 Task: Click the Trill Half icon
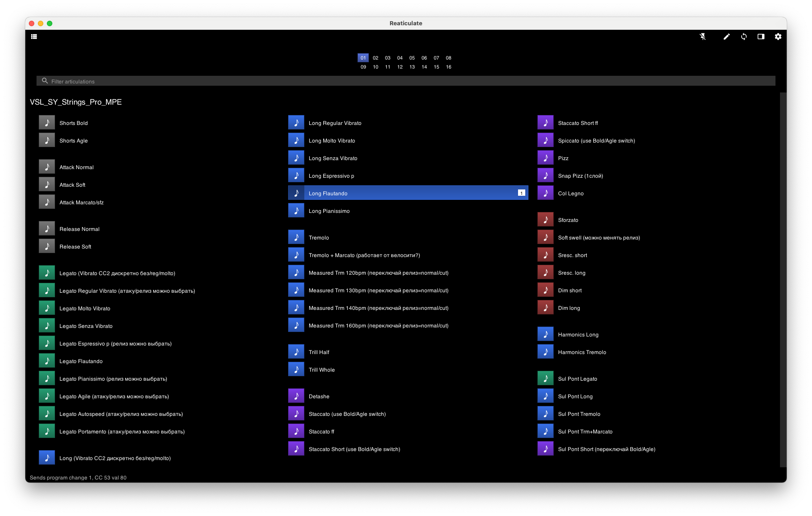[296, 352]
